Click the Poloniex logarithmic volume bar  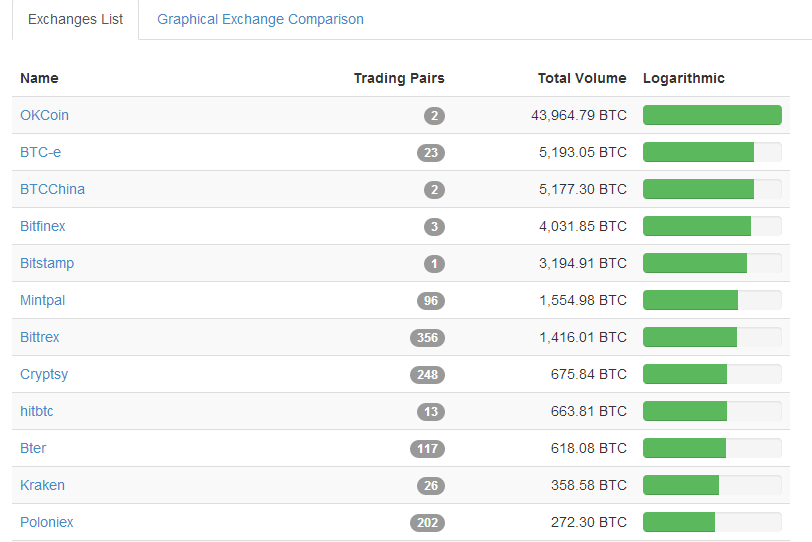[x=712, y=522]
